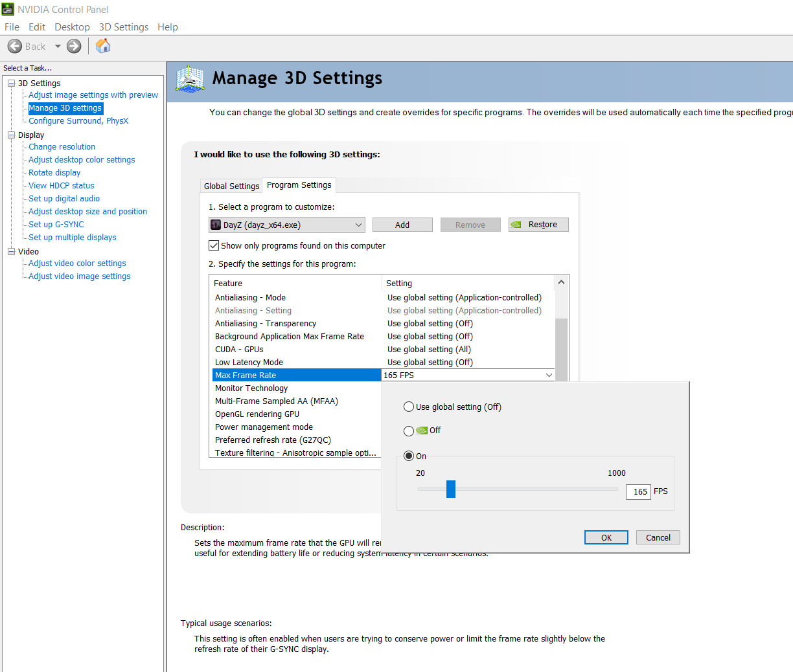Viewport: 793px width, 672px height.
Task: Open Adjust video image settings
Action: click(x=80, y=276)
